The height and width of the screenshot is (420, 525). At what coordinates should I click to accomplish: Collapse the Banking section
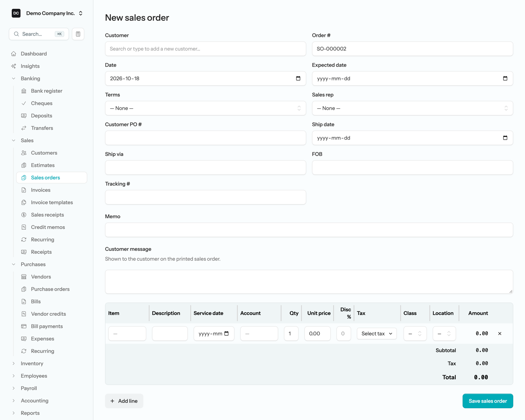[x=13, y=78]
